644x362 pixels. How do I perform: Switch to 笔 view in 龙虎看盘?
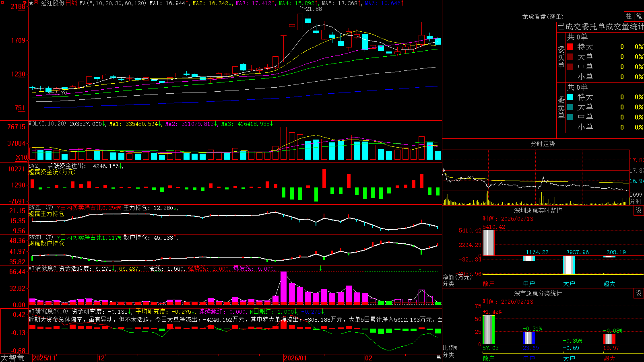point(639,16)
